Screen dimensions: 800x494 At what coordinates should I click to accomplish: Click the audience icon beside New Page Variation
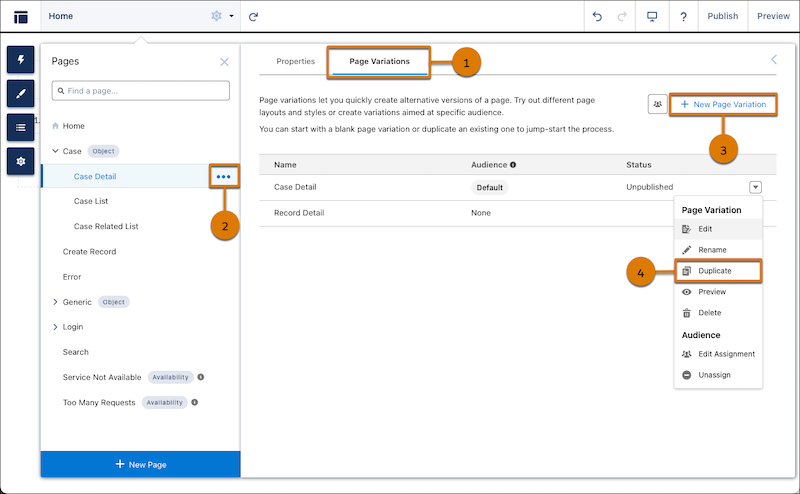[657, 104]
